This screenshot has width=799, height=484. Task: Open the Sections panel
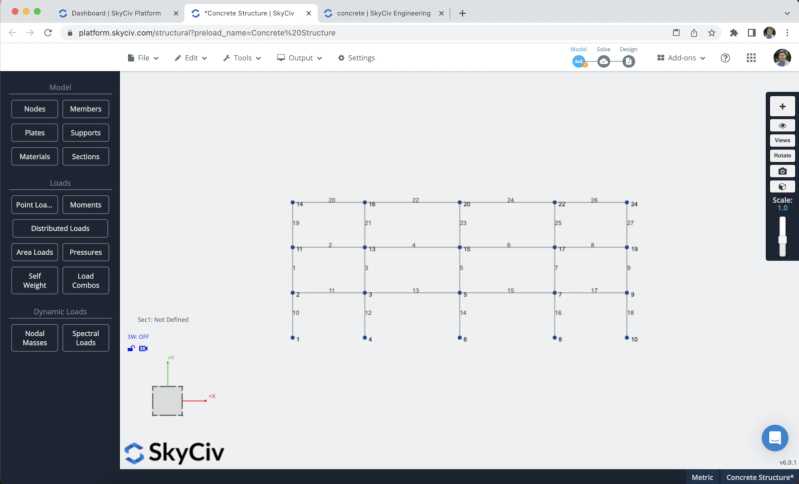pos(86,157)
